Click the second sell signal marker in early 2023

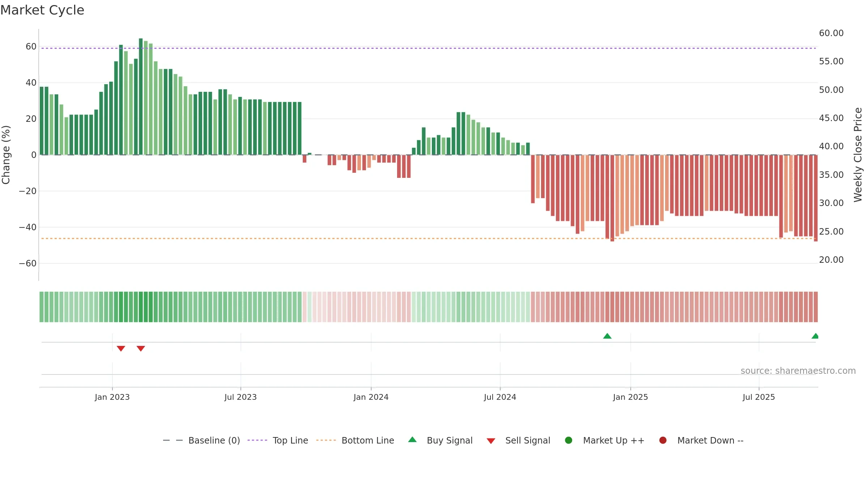141,348
